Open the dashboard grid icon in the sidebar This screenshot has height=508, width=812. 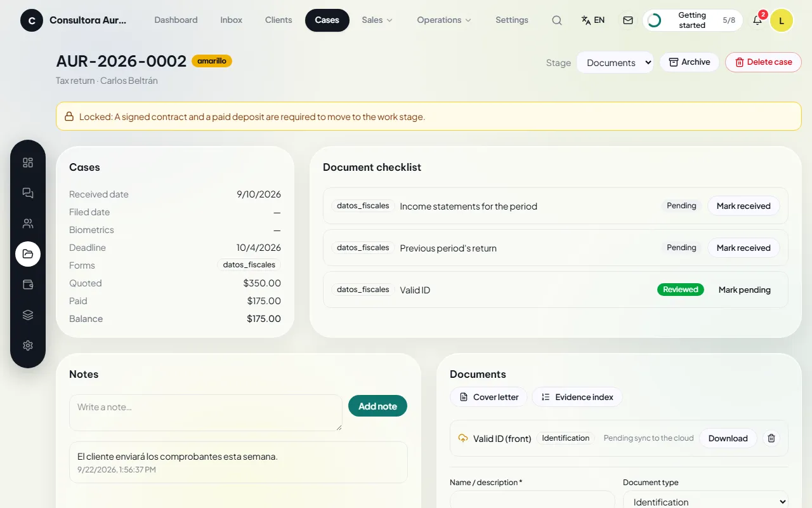pos(28,163)
